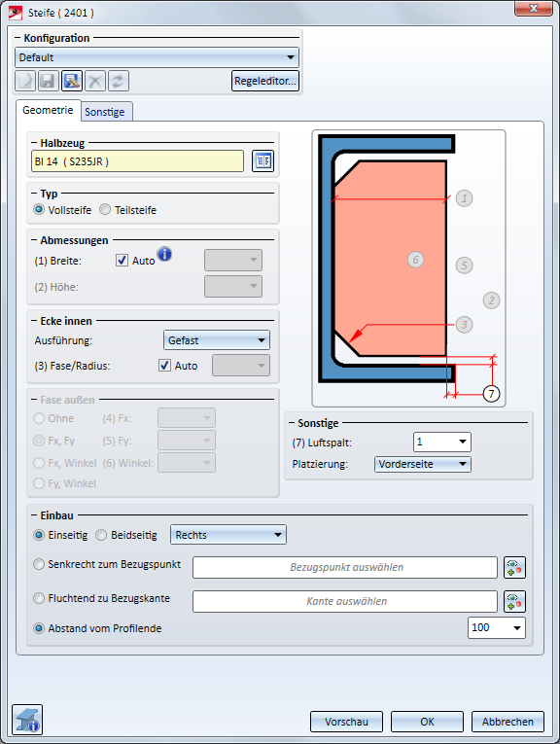Click marker 5 in the preview diagram
Image resolution: width=560 pixels, height=744 pixels.
(x=464, y=266)
